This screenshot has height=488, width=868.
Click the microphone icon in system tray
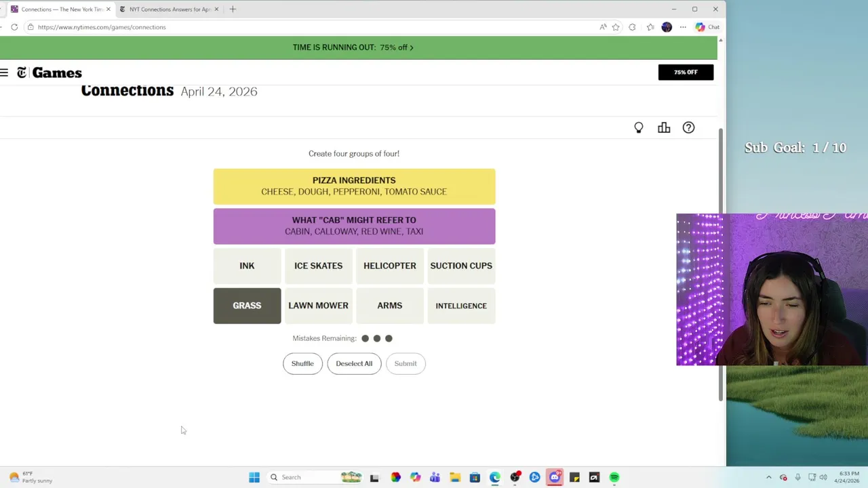[x=797, y=477]
